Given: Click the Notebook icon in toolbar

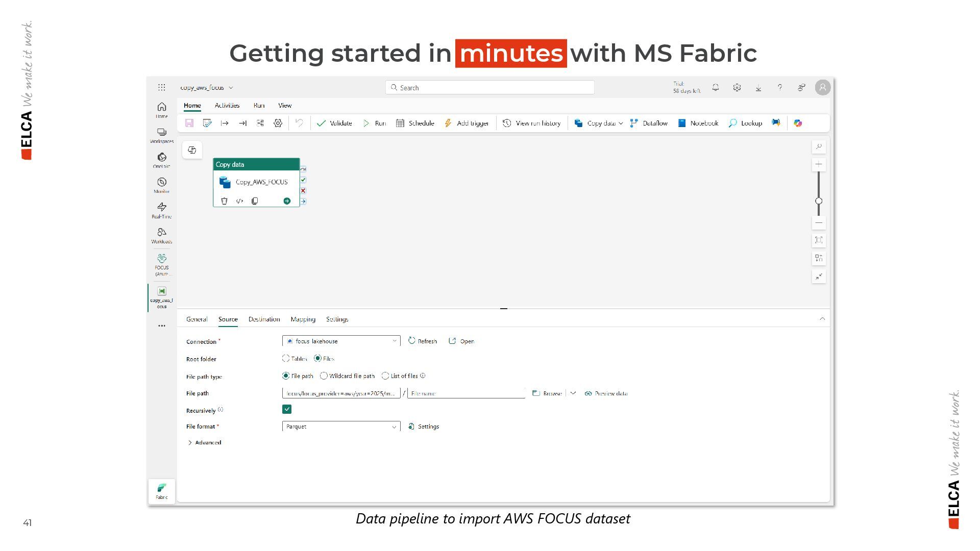Looking at the screenshot, I should coord(682,123).
